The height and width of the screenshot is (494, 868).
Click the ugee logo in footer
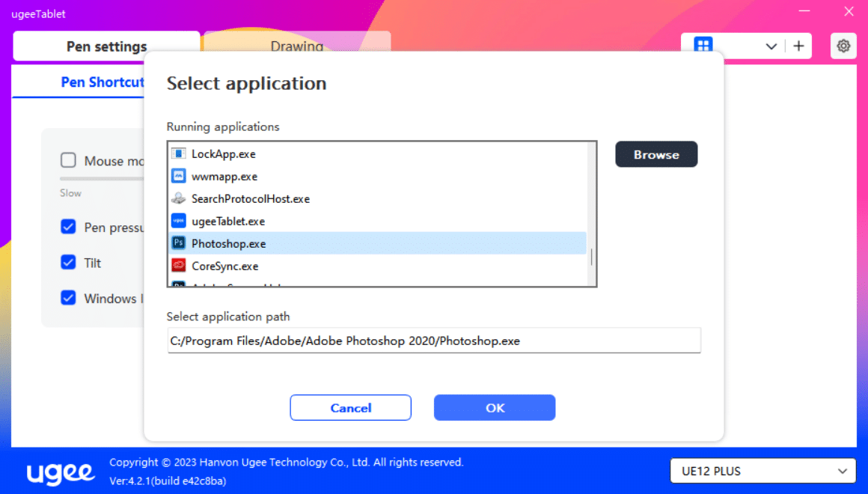[61, 472]
